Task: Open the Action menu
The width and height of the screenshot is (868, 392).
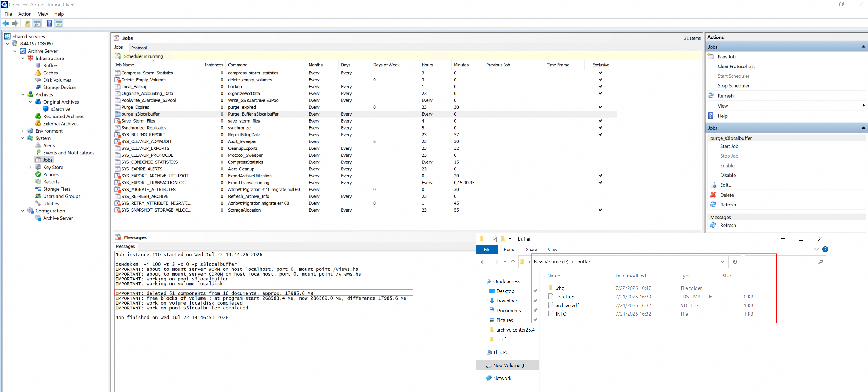Action: pyautogui.click(x=24, y=14)
